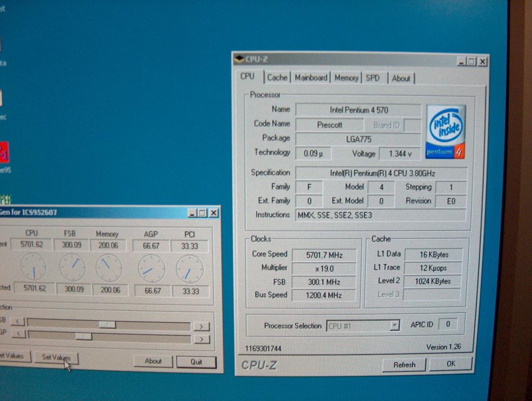Click the FSB frequency dial gauge
The image size is (532, 401).
[73, 267]
